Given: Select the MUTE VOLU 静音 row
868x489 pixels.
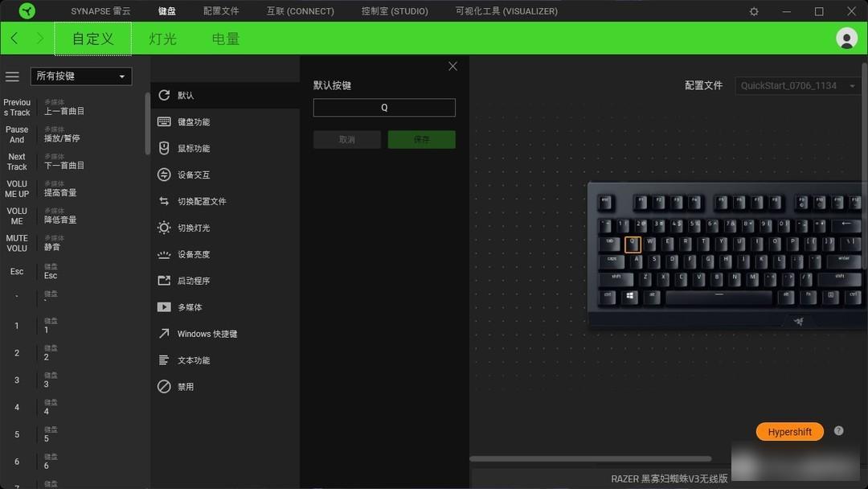Looking at the screenshot, I should click(x=74, y=243).
